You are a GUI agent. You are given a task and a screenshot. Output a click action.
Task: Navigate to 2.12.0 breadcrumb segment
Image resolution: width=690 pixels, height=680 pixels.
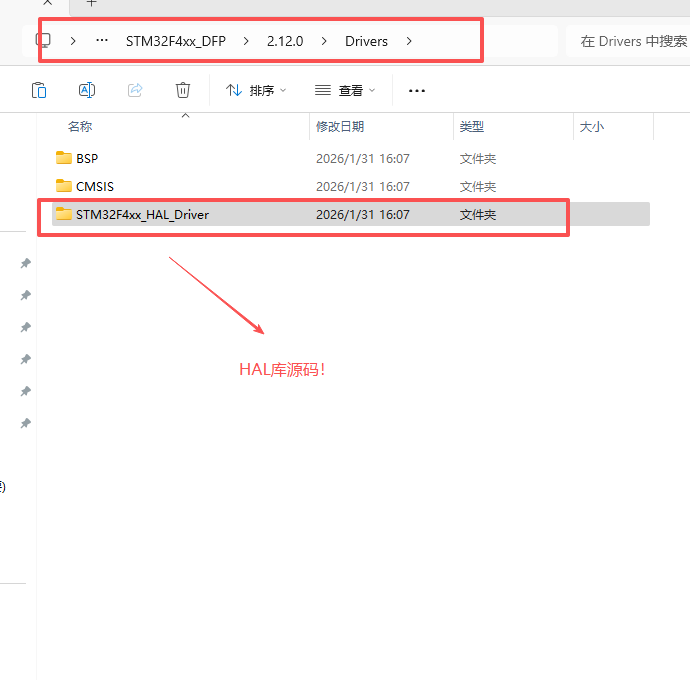pos(284,41)
